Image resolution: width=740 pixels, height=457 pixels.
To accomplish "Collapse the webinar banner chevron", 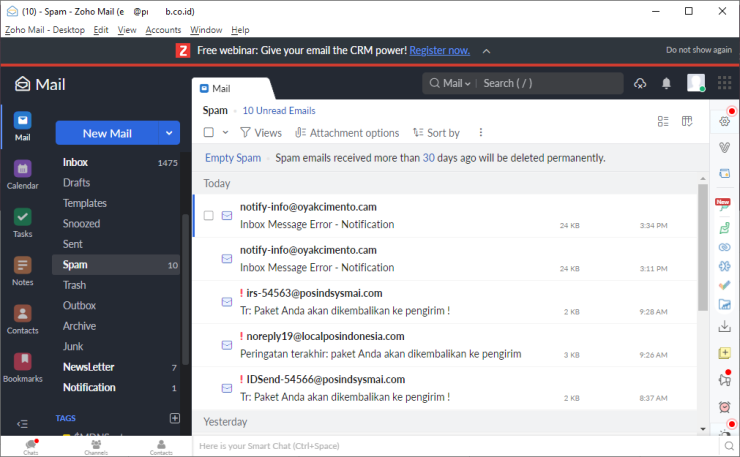I will click(486, 51).
